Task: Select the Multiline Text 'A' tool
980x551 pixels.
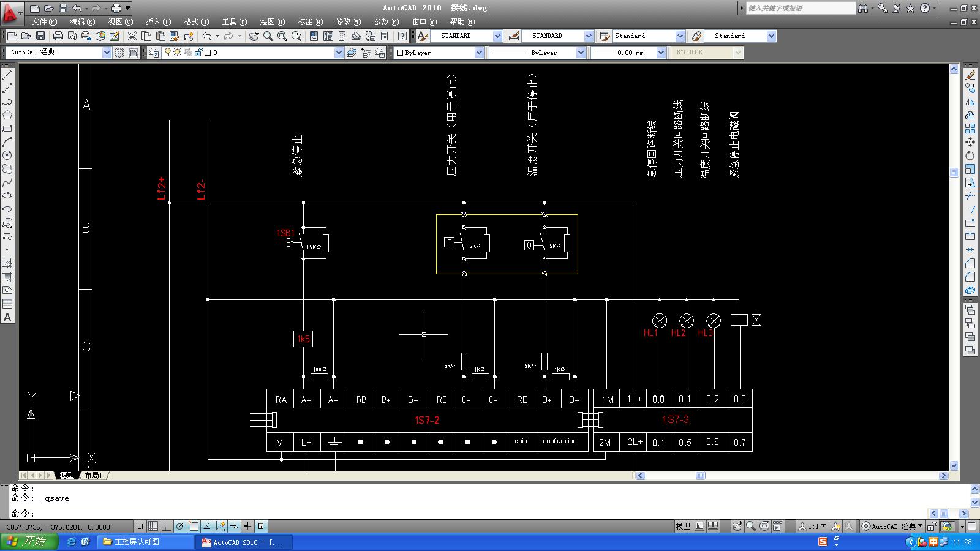Action: (7, 317)
